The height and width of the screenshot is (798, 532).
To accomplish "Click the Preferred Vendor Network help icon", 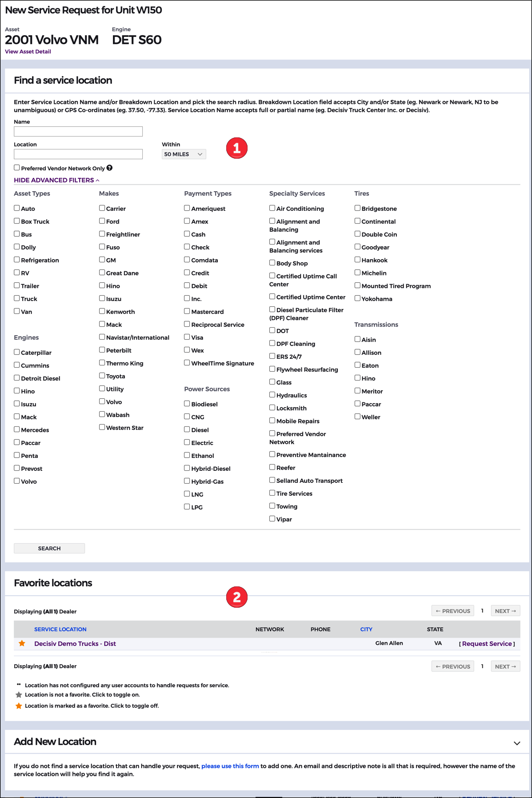I will pos(109,168).
